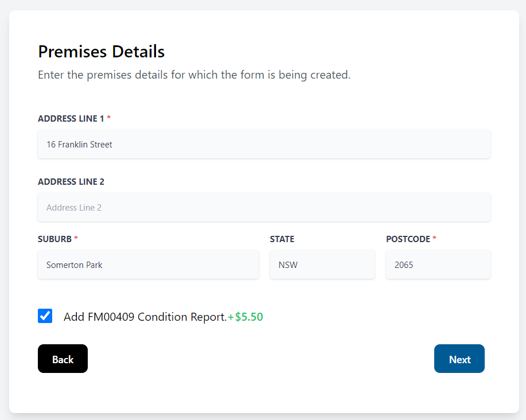The height and width of the screenshot is (420, 526).
Task: Click the Add FM00409 Condition Report label
Action: coord(144,316)
